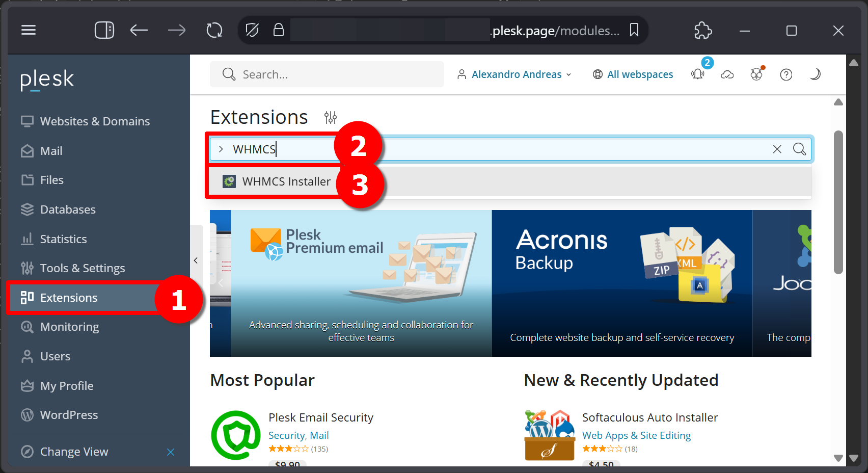
Task: Click the Plesk Email Security shield icon
Action: point(236,435)
